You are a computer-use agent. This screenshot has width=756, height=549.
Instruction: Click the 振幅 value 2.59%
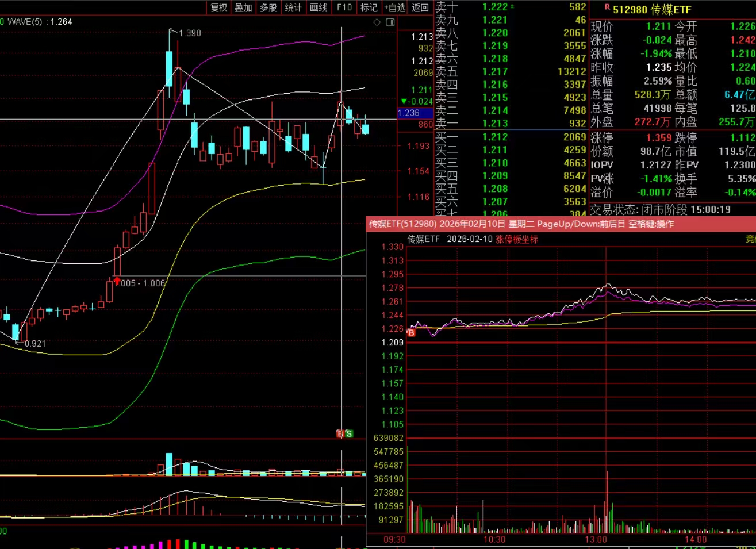[658, 81]
